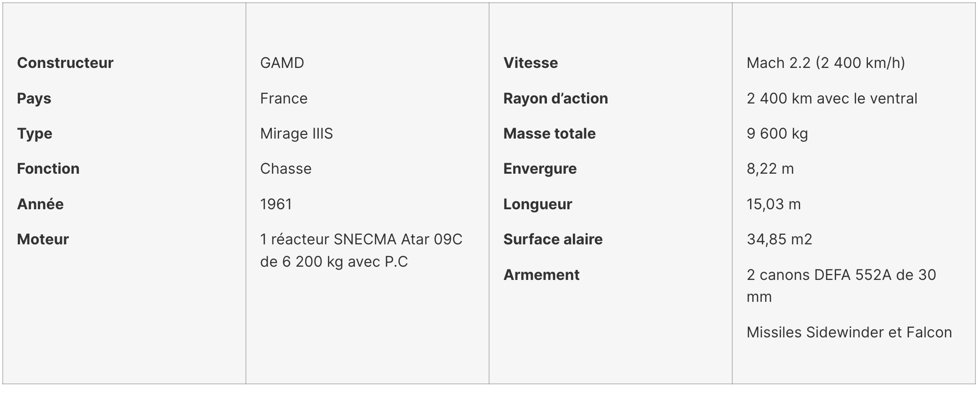Select the 15,03 m length value

tap(774, 204)
